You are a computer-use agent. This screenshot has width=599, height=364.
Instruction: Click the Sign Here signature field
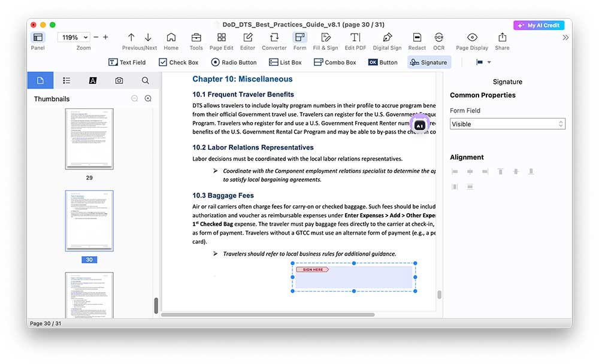(x=354, y=277)
